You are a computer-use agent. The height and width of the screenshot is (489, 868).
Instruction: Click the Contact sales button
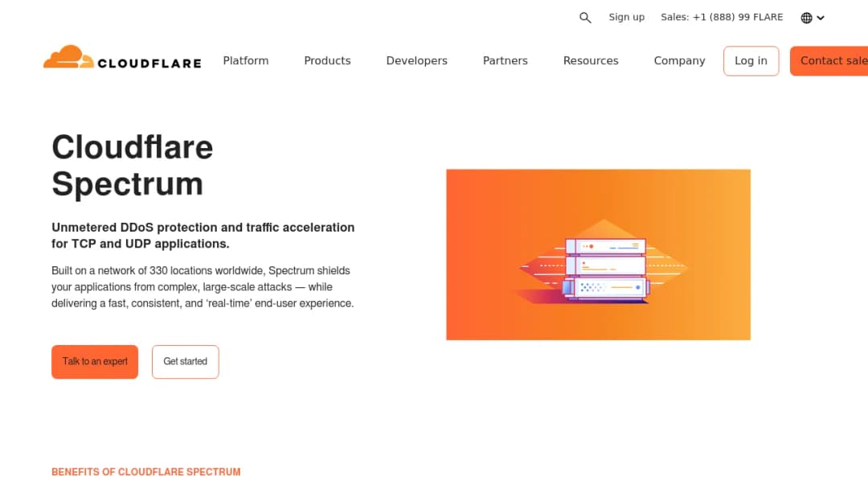pos(829,61)
